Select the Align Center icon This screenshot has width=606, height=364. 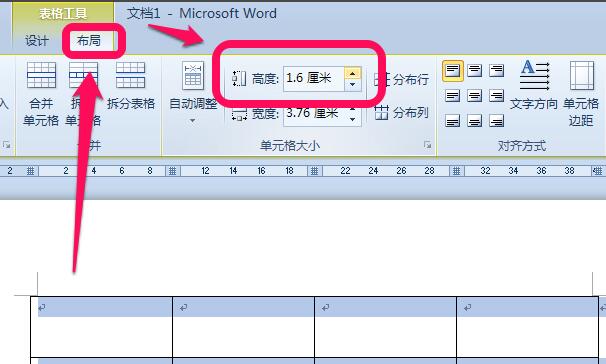click(x=475, y=95)
